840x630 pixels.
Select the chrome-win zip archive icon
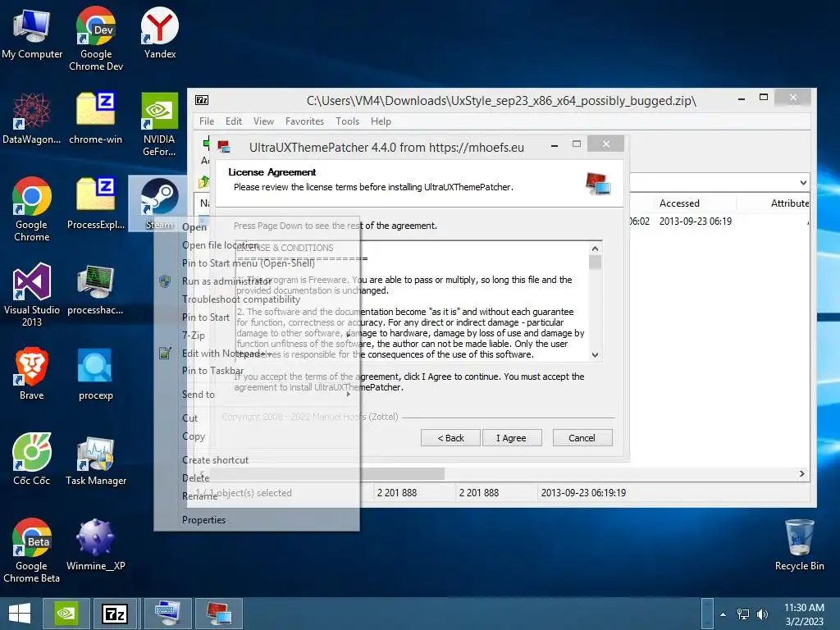coord(96,118)
